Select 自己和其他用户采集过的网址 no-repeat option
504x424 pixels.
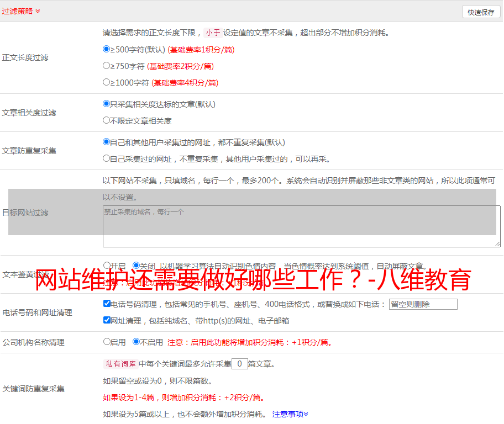click(x=107, y=142)
